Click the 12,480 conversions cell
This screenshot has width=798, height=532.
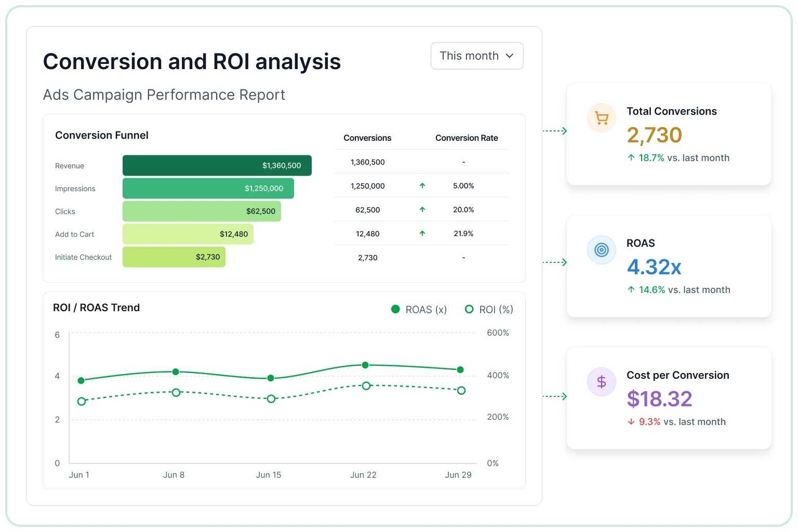click(368, 234)
